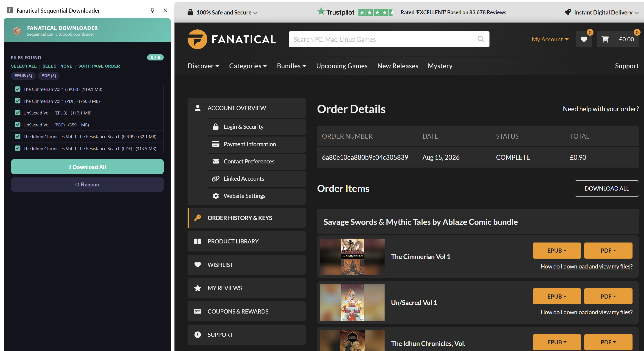Open the shopping cart icon
Image resolution: width=644 pixels, height=351 pixels.
[605, 39]
